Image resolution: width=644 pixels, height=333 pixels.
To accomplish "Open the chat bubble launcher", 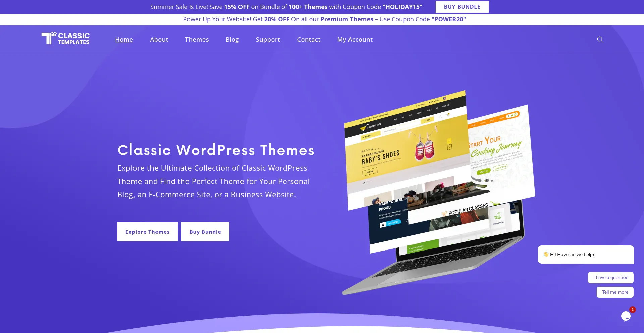I will tap(626, 316).
